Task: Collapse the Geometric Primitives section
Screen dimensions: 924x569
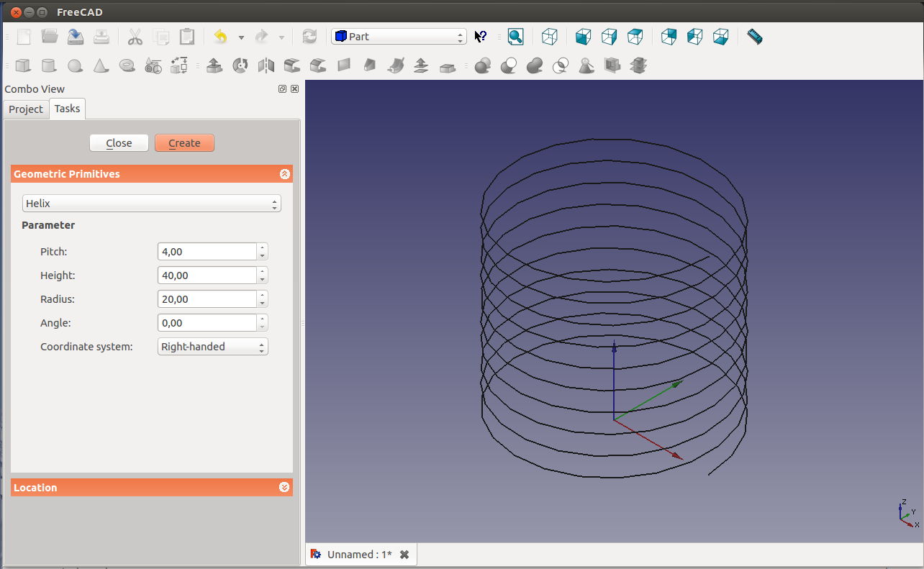Action: (x=284, y=174)
